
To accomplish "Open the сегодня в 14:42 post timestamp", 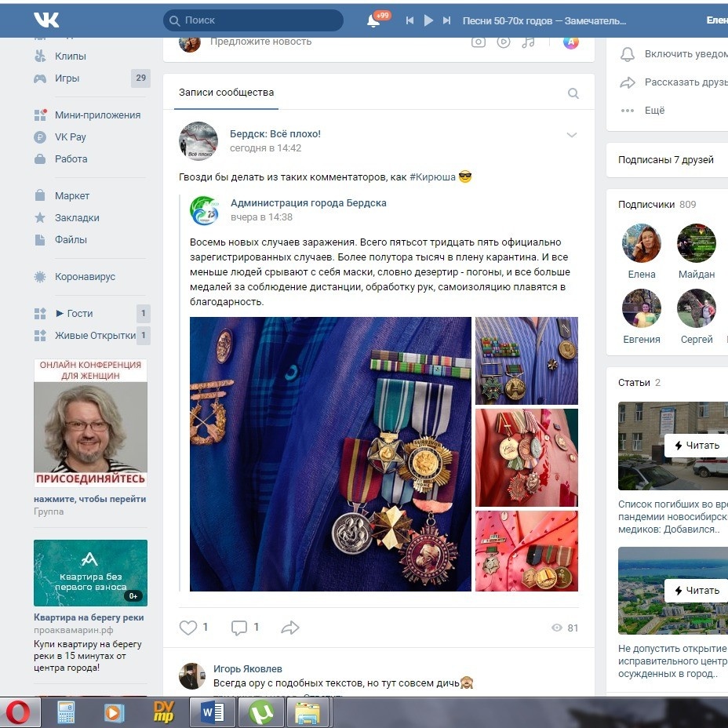I will [266, 148].
